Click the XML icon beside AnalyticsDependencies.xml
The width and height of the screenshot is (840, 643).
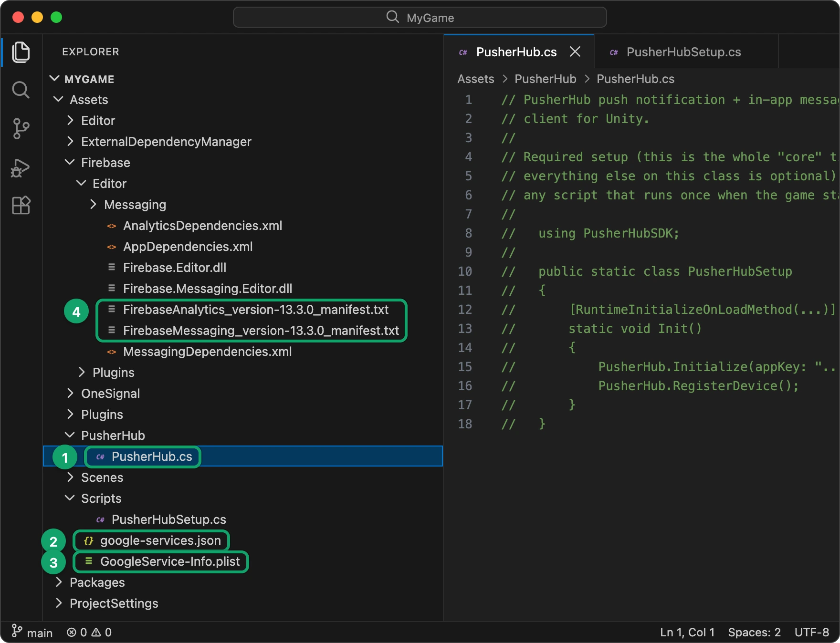[x=112, y=226]
